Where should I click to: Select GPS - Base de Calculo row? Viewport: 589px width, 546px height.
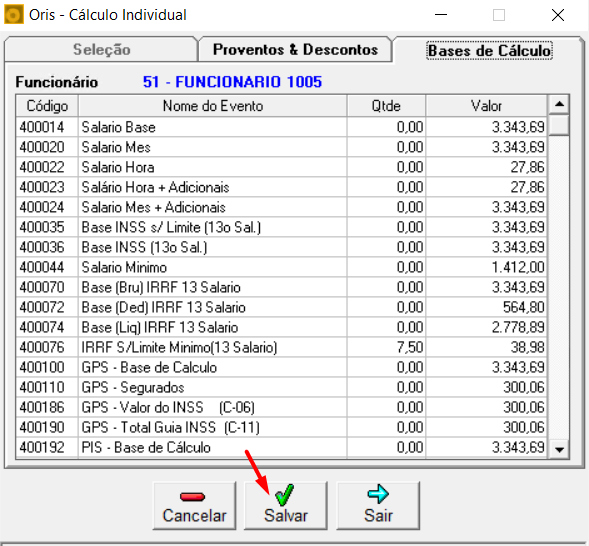[x=282, y=367]
